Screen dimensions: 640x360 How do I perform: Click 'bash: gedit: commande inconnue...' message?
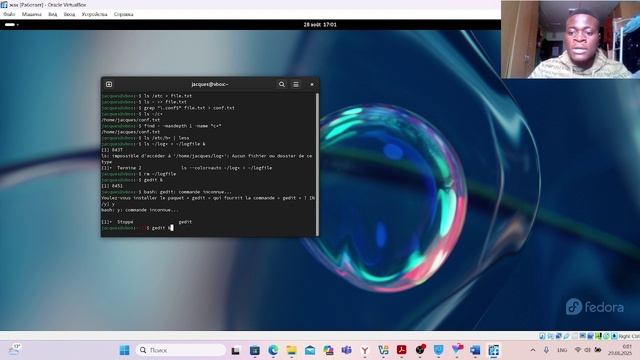pos(187,192)
